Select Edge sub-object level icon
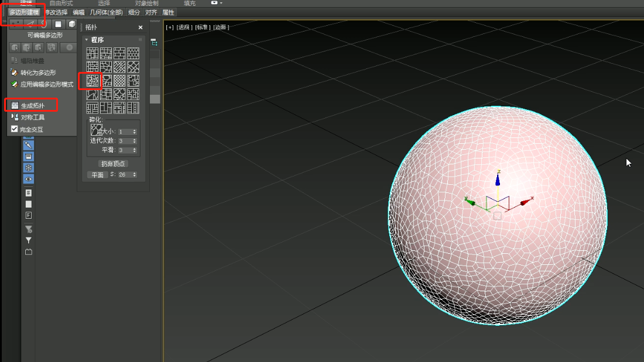 click(x=30, y=24)
